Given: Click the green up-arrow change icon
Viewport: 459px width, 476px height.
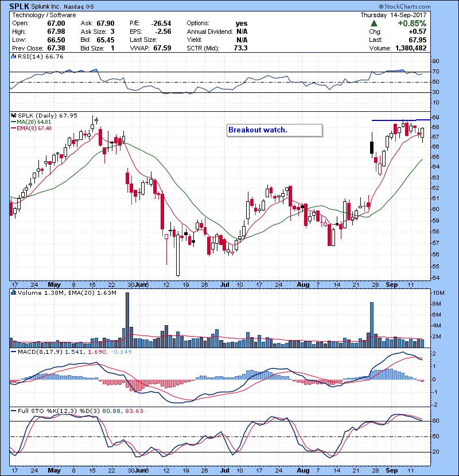Looking at the screenshot, I should (x=374, y=24).
